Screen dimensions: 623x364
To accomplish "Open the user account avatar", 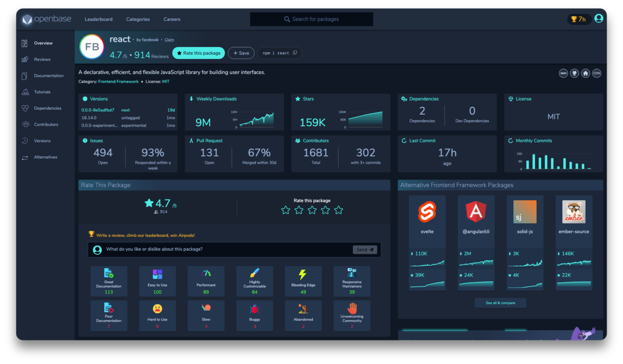I will click(x=599, y=18).
